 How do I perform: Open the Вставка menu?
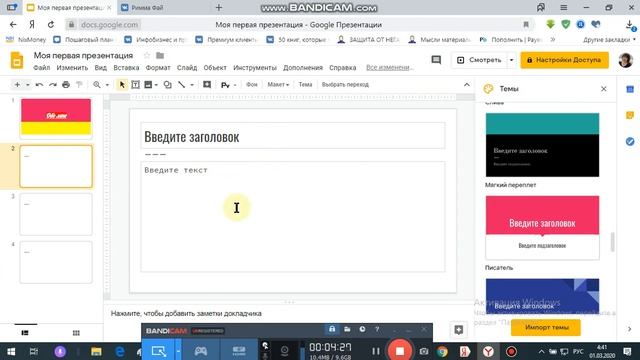[x=126, y=68]
